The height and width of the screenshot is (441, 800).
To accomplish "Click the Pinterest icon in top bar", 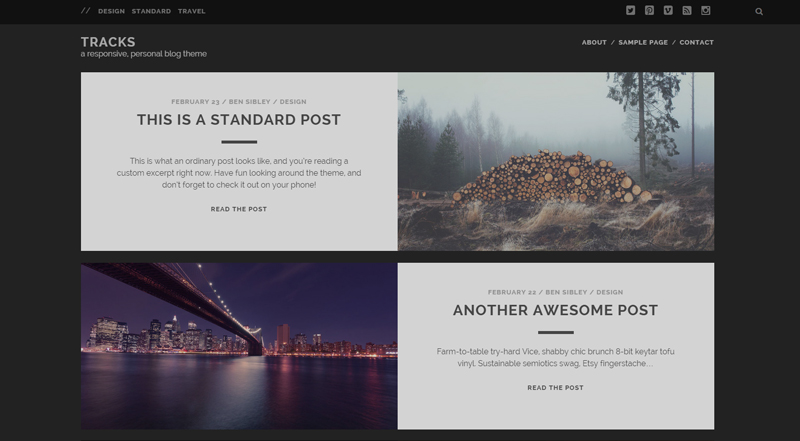I will tap(649, 11).
